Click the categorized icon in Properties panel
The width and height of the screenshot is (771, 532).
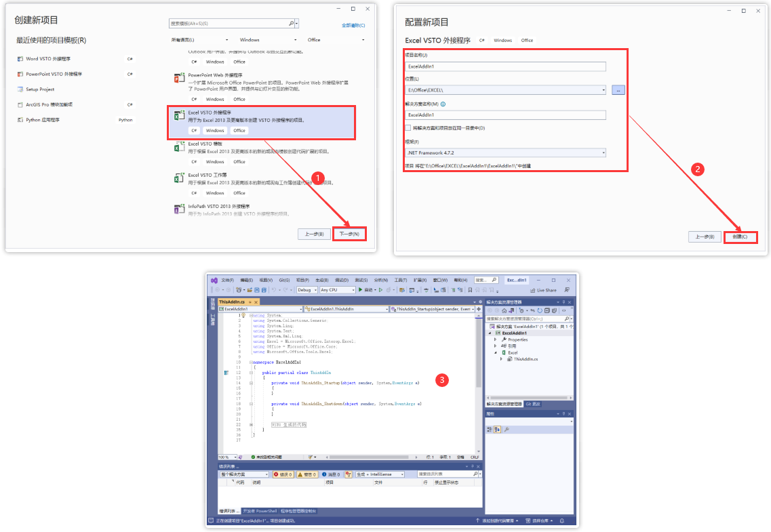click(490, 430)
